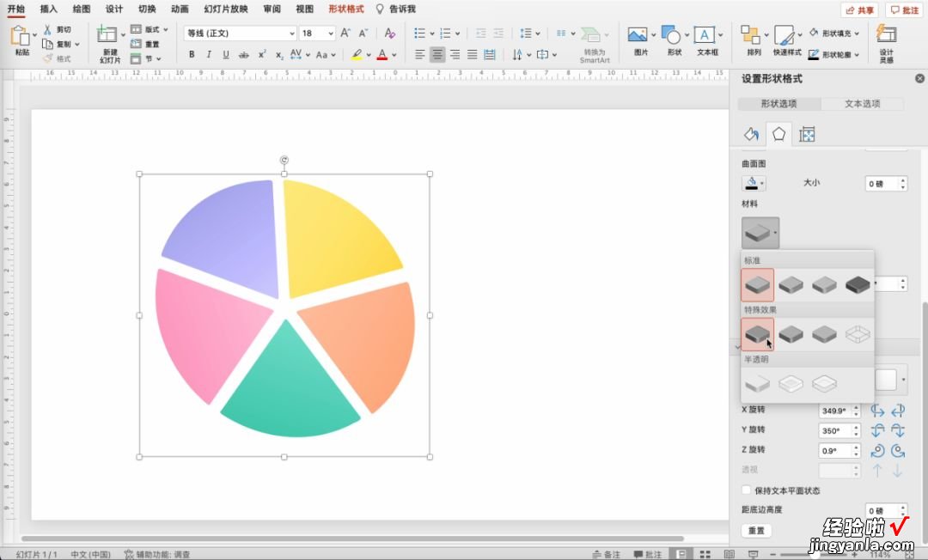Switch to Text Options tab in pane

[x=863, y=103]
